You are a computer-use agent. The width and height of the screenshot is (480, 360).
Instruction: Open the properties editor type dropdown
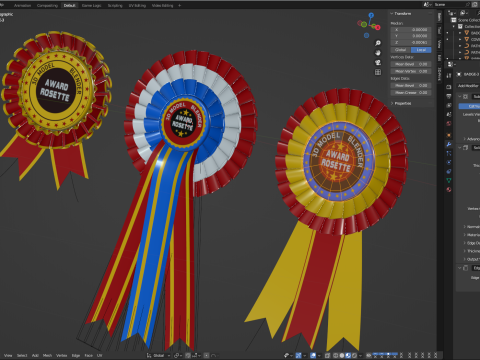click(x=451, y=64)
